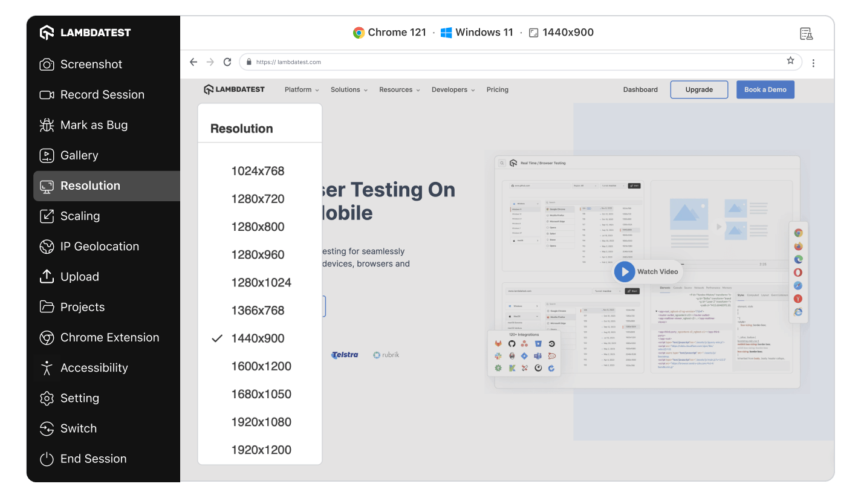This screenshot has width=861, height=504.
Task: Open the Accessibility icon in sidebar
Action: 47,368
